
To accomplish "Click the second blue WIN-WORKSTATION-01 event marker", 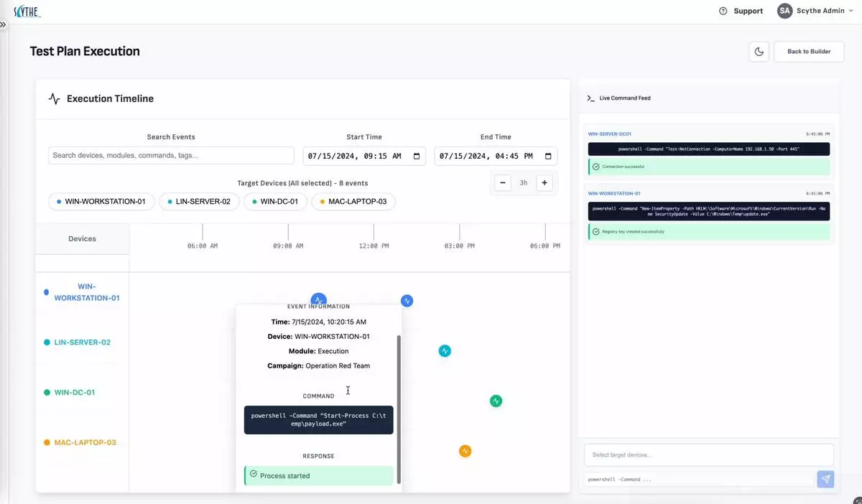I will [x=407, y=301].
